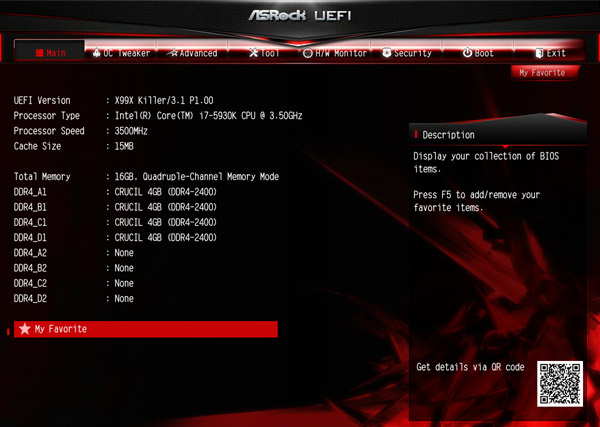The image size is (600, 427).
Task: Click the H/W Monitor gauge icon
Action: 308,53
